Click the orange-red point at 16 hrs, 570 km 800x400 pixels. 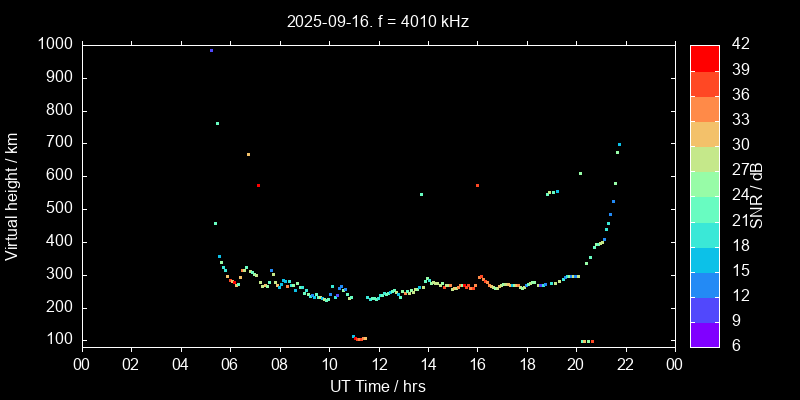[x=477, y=185]
